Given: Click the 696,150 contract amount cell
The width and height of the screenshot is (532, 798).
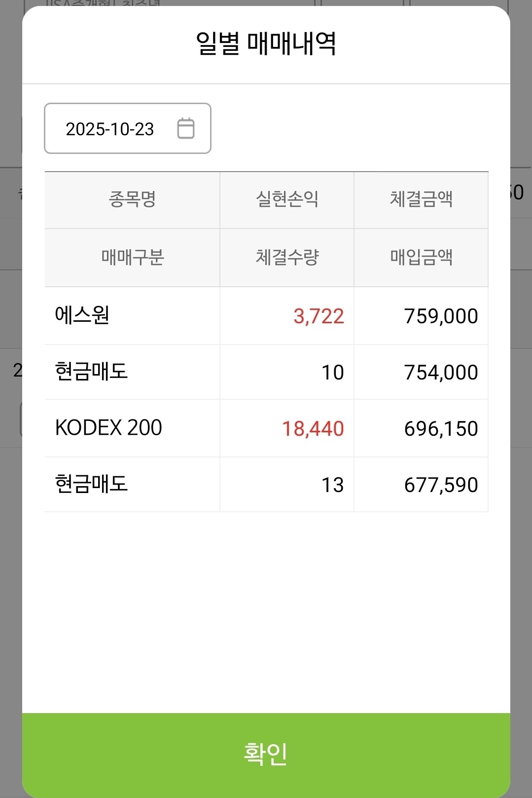Looking at the screenshot, I should [x=441, y=429].
